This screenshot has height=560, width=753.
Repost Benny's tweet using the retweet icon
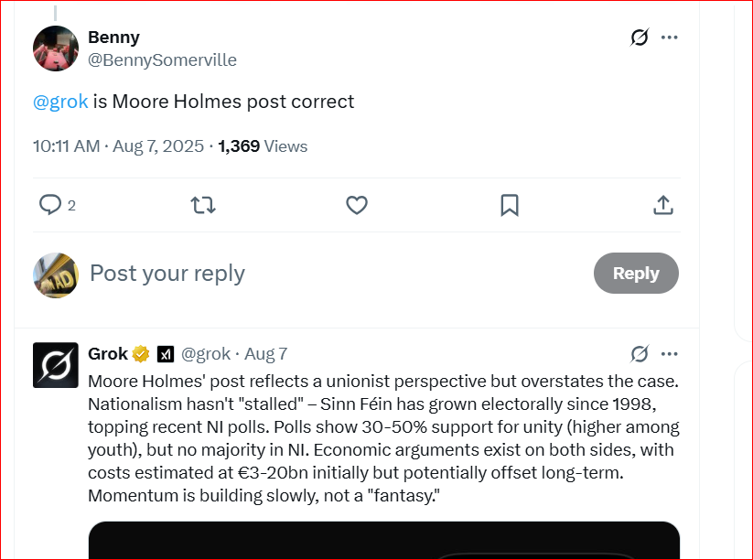click(x=203, y=205)
